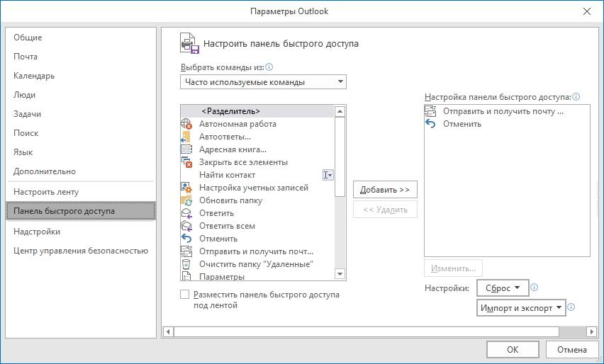Select Ответить всем text in list
Viewport: 604px width, 364px height.
227,226
